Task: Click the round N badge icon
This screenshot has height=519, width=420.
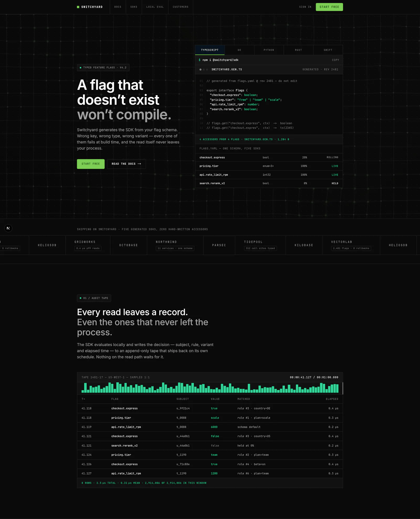Action: (x=8, y=228)
